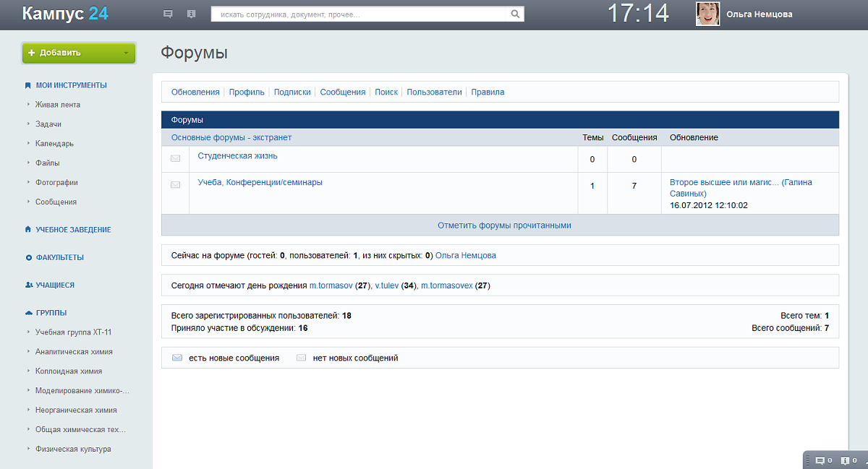Click the envelope icon beside Учеба, Конференции/семинары
This screenshot has width=868, height=469.
pos(175,185)
